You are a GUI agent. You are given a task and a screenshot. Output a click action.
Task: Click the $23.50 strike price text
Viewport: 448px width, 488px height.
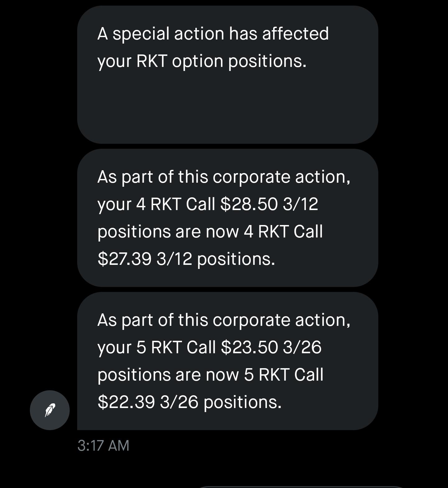click(249, 347)
